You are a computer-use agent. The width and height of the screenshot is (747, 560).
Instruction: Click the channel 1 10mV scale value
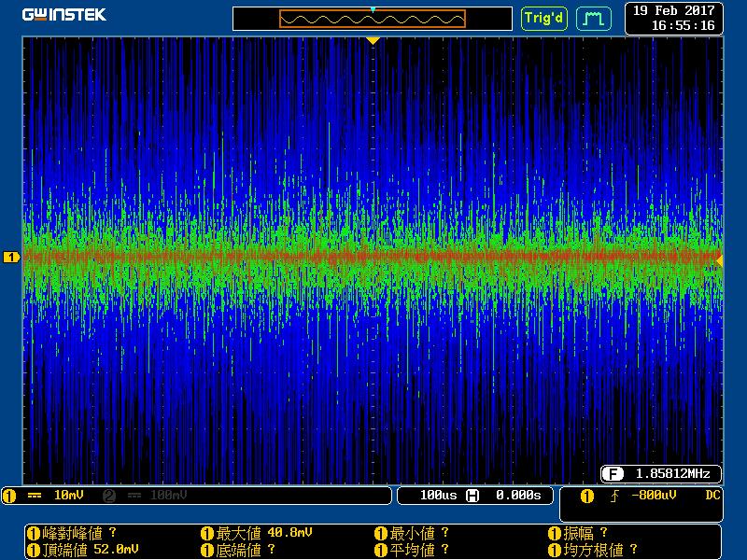click(x=68, y=496)
